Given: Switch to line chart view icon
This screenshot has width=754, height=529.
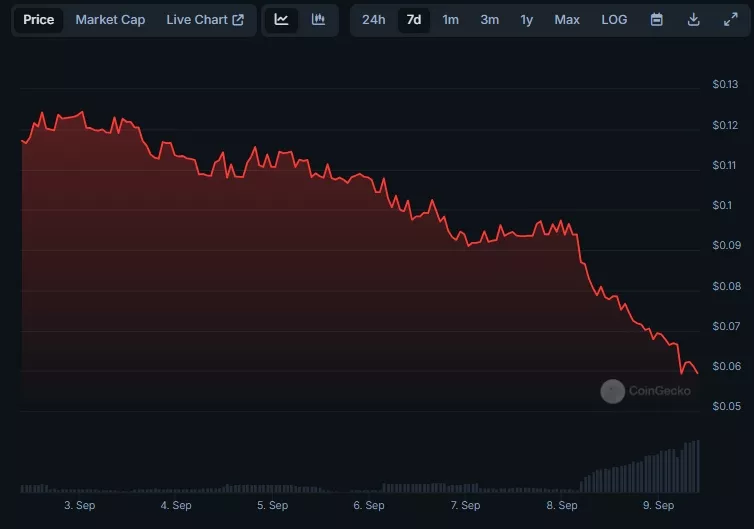Looking at the screenshot, I should (x=282, y=20).
